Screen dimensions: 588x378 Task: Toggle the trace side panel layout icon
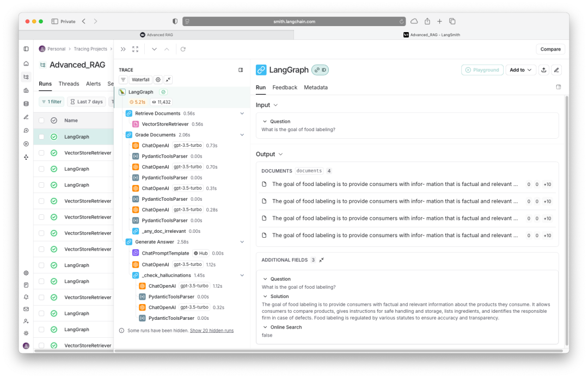click(241, 70)
